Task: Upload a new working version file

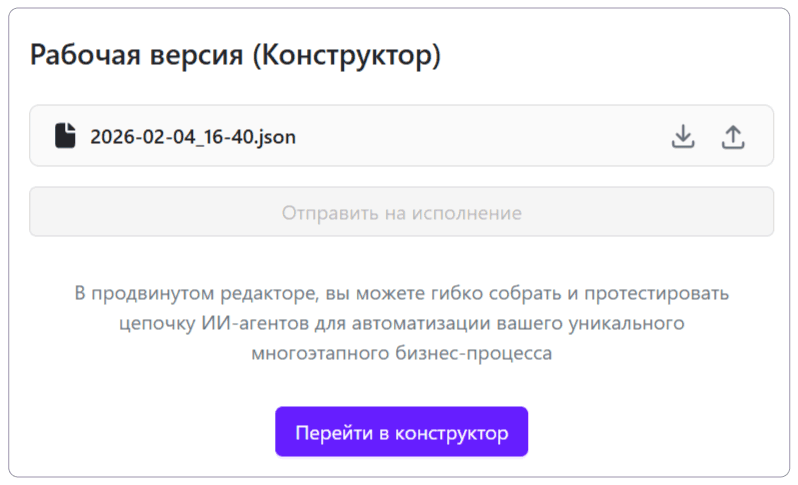Action: [733, 136]
